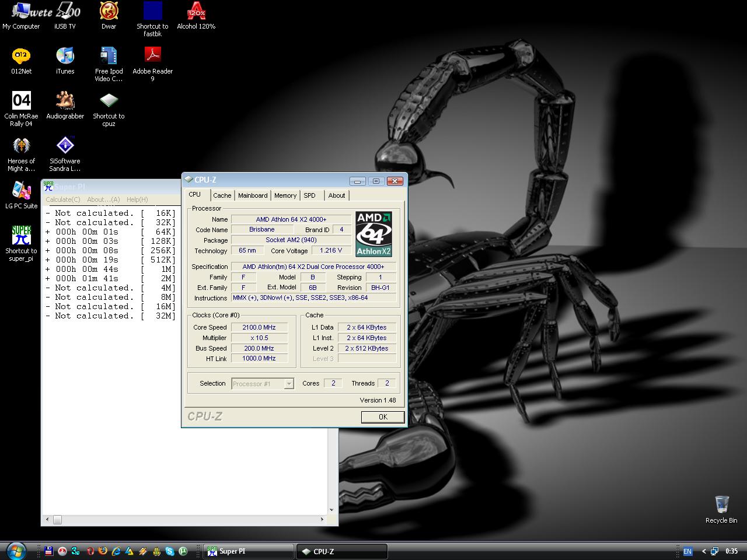Screen dimensions: 747x560
Task: Click the Internet Explorer quick launch icon
Action: (x=116, y=551)
